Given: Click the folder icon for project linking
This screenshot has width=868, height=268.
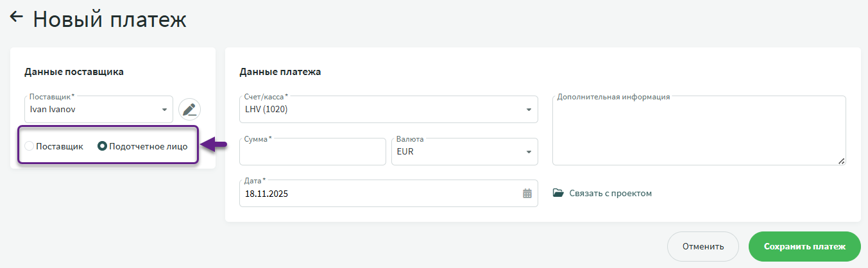Looking at the screenshot, I should pyautogui.click(x=558, y=193).
